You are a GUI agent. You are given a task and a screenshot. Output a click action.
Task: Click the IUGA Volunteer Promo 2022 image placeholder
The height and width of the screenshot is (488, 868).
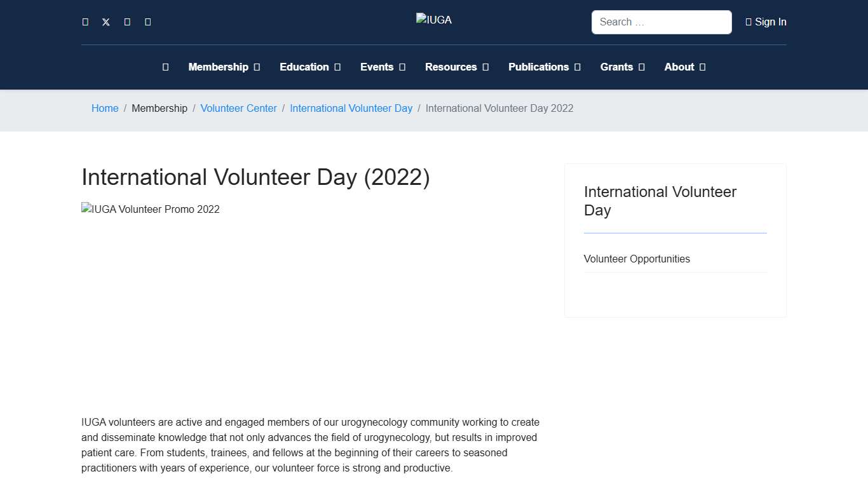click(x=151, y=209)
